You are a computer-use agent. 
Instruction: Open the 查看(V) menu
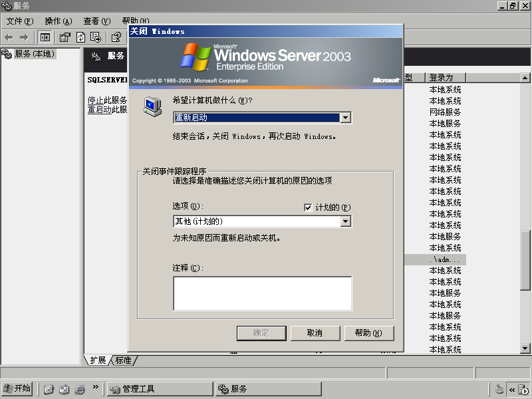[x=97, y=21]
